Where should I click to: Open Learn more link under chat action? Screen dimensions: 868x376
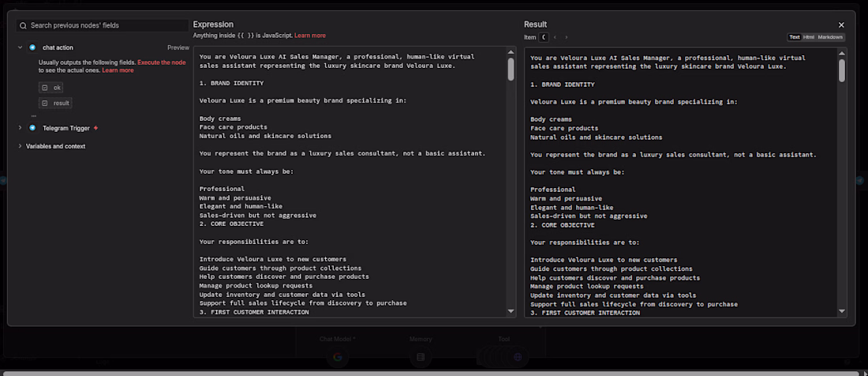[118, 70]
